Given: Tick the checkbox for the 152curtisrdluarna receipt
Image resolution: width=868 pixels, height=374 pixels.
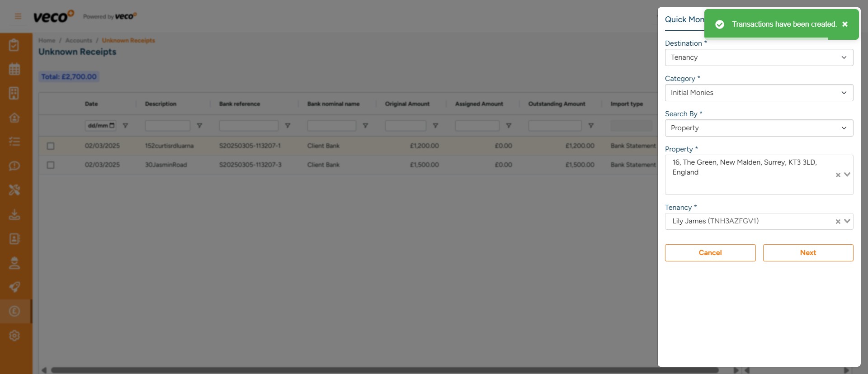Looking at the screenshot, I should 51,146.
